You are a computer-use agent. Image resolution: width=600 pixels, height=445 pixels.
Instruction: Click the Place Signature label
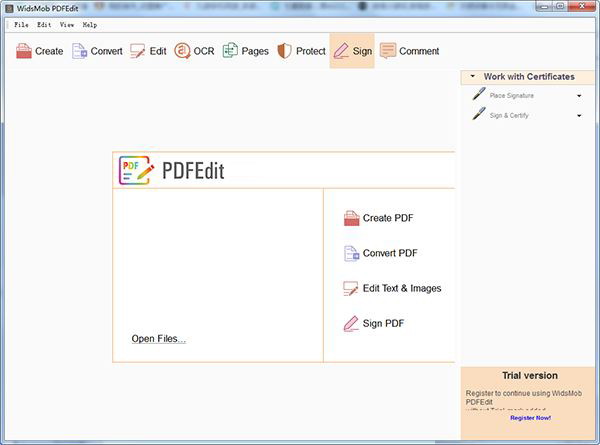(512, 96)
